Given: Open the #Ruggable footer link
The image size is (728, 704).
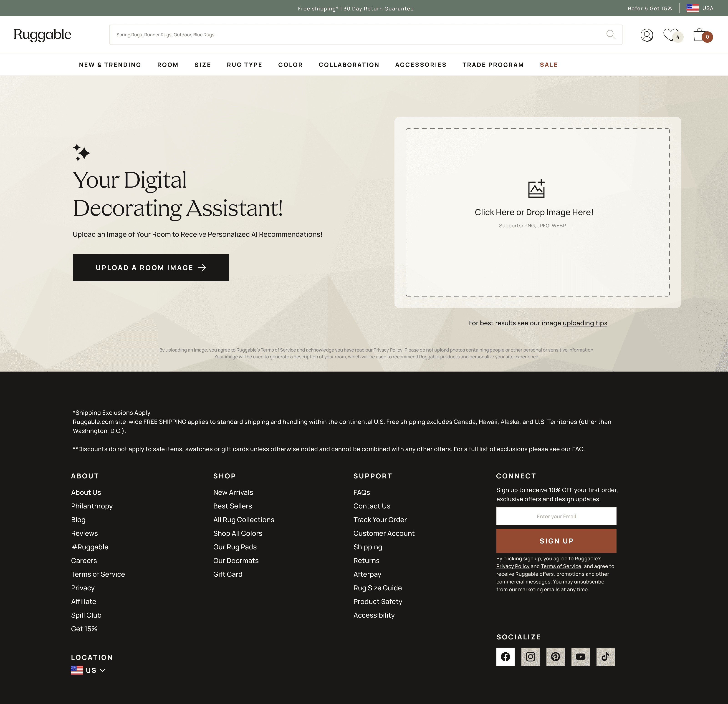Looking at the screenshot, I should (89, 547).
